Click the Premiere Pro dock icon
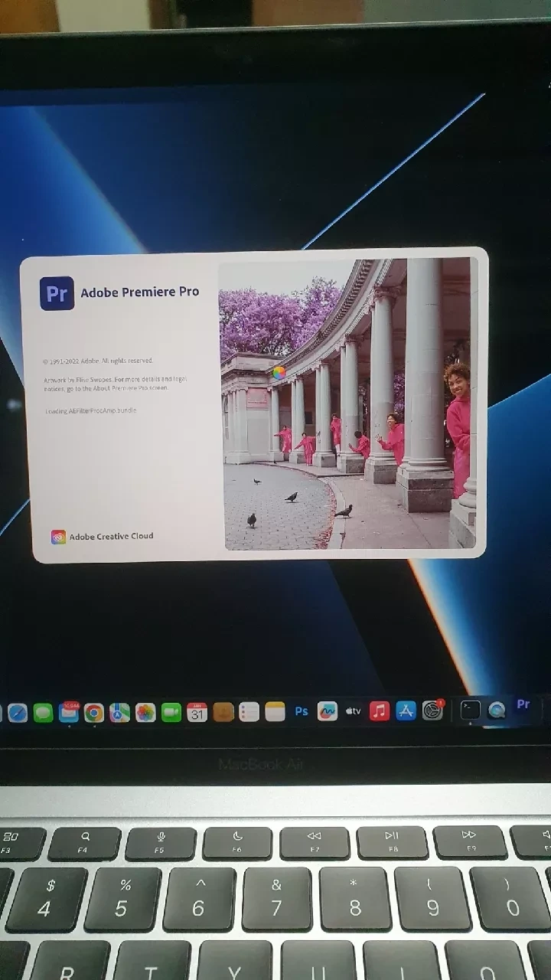Viewport: 551px width, 980px height. 523,704
